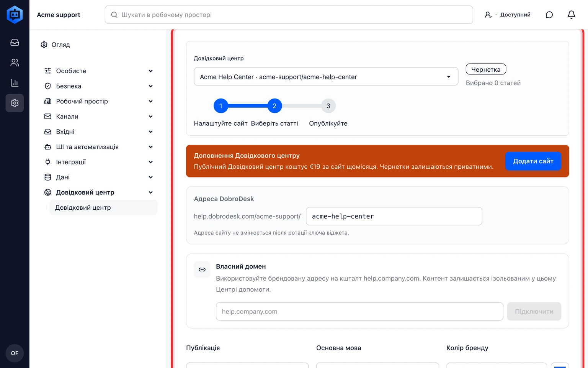588x368 pixels.
Task: Open the Settings gear in the rail
Action: click(15, 103)
